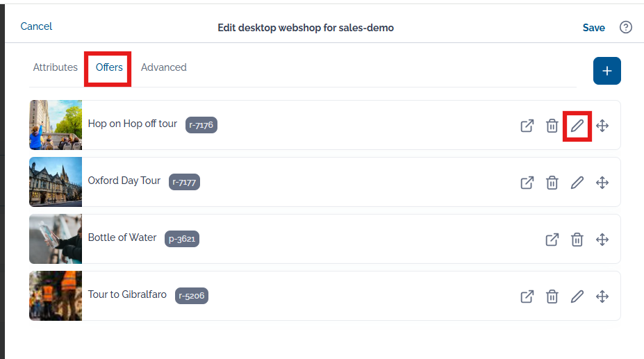Image resolution: width=644 pixels, height=359 pixels.
Task: Save the webshop changes
Action: click(x=593, y=28)
